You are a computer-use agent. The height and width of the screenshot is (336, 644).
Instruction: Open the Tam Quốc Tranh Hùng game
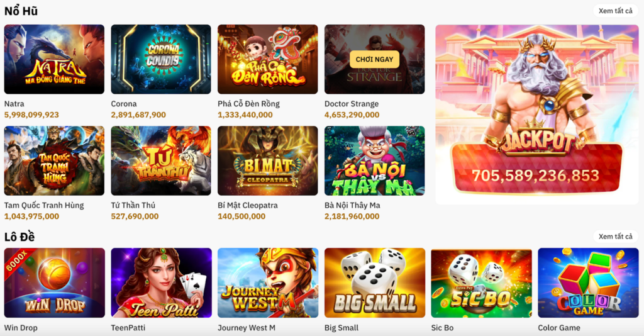(x=54, y=160)
